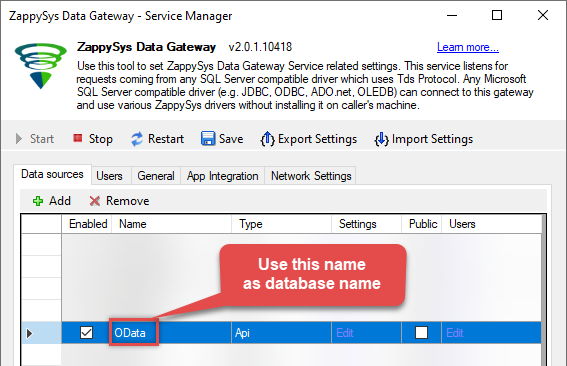Click Export Settings label
This screenshot has height=366, width=567.
point(317,139)
